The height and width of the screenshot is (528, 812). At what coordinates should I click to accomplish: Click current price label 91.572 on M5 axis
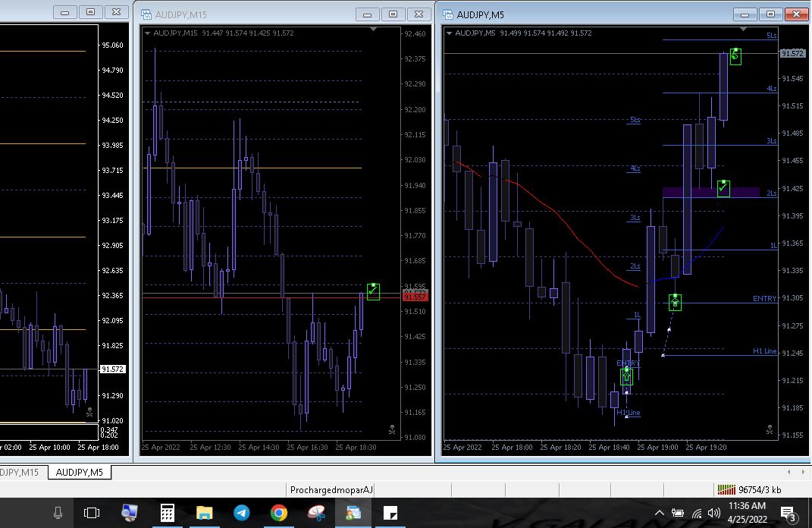click(x=792, y=53)
